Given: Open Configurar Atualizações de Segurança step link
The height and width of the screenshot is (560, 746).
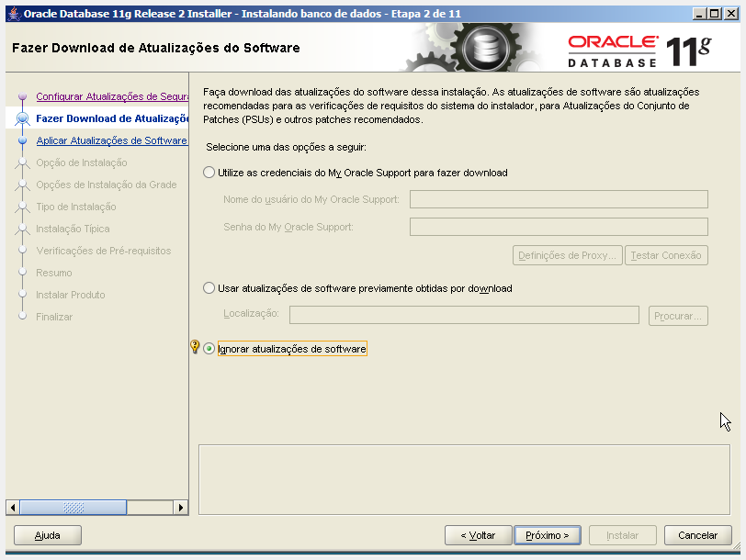Looking at the screenshot, I should pyautogui.click(x=112, y=96).
